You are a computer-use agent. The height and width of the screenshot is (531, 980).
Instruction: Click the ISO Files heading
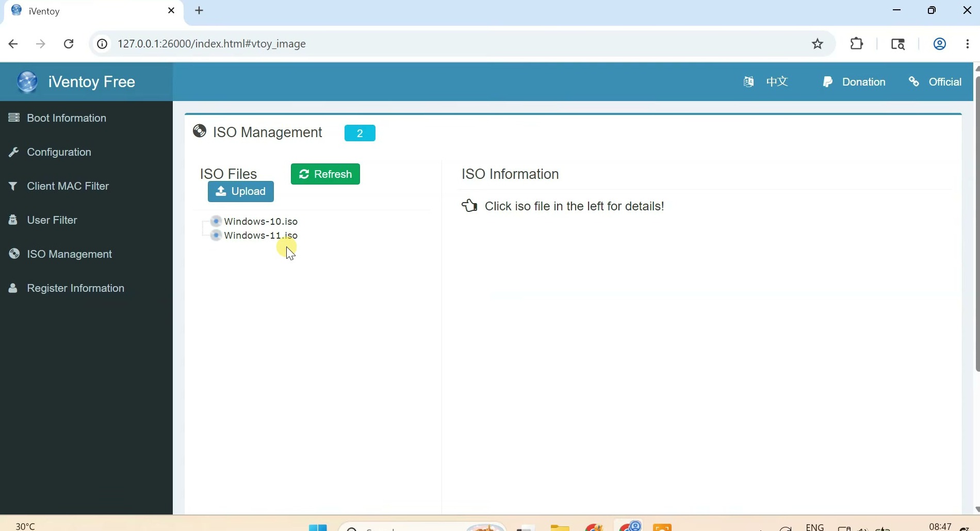point(228,174)
